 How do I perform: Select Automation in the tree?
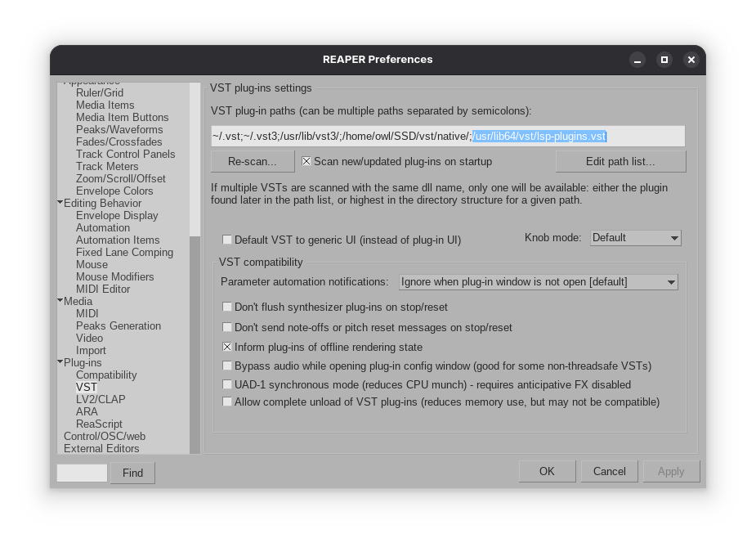point(103,227)
